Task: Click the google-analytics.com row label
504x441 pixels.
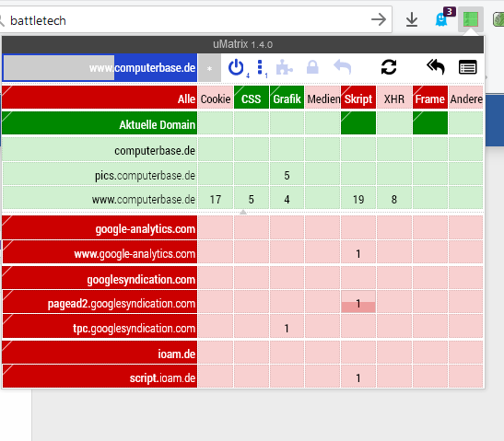Action: point(100,227)
